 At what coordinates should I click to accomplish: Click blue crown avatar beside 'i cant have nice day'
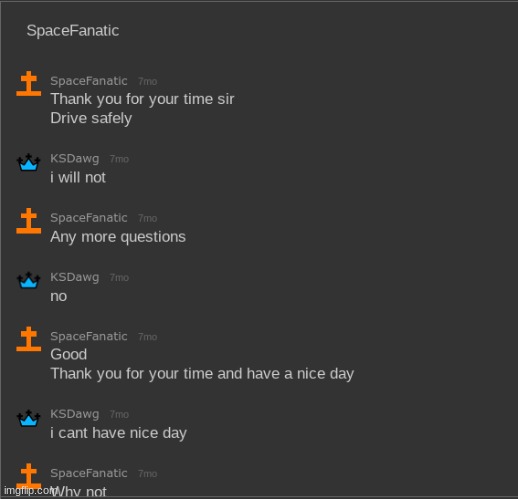29,418
